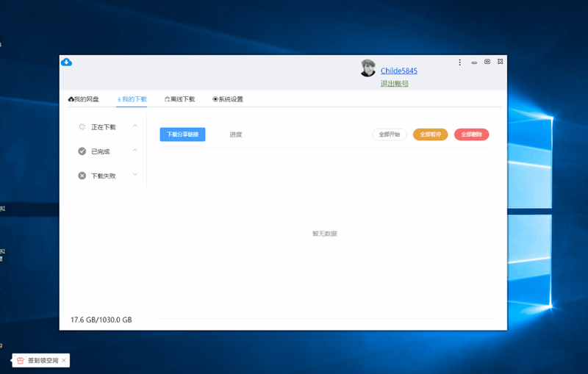
Task: Click the blue 下载分享链接 button
Action: [182, 134]
